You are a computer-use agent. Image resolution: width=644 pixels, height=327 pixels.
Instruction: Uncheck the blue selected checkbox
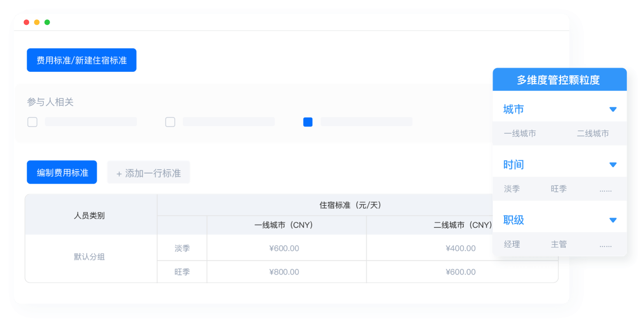click(308, 122)
